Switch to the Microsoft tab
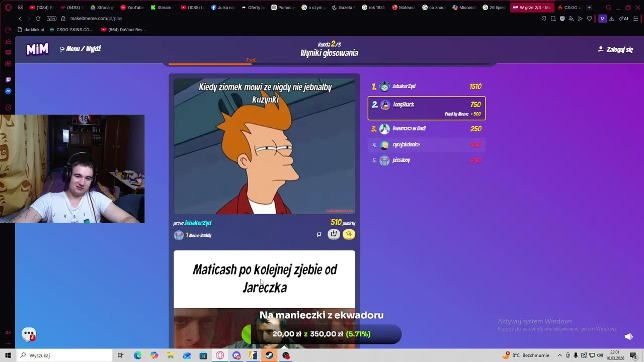 click(x=464, y=8)
